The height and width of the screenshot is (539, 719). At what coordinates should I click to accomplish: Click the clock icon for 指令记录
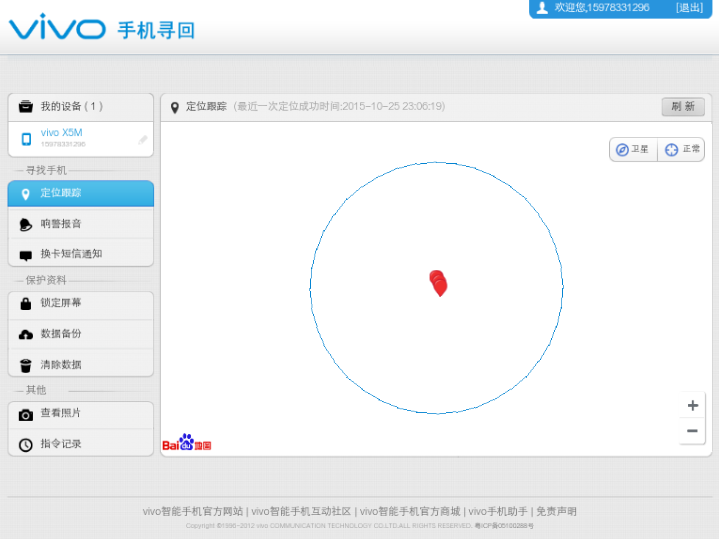(x=26, y=445)
